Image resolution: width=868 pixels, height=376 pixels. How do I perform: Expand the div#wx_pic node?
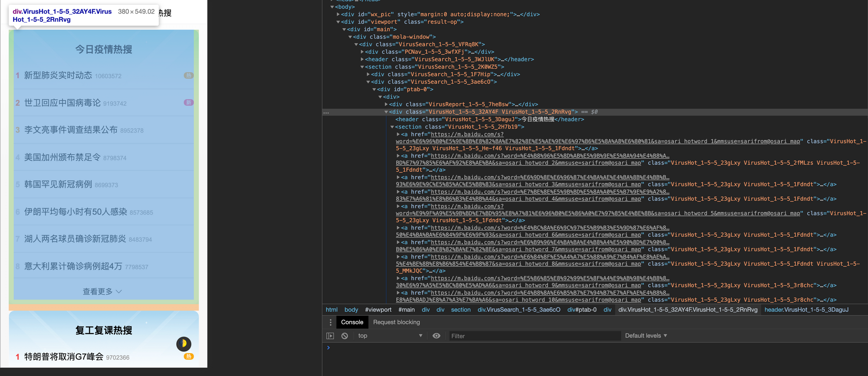339,14
